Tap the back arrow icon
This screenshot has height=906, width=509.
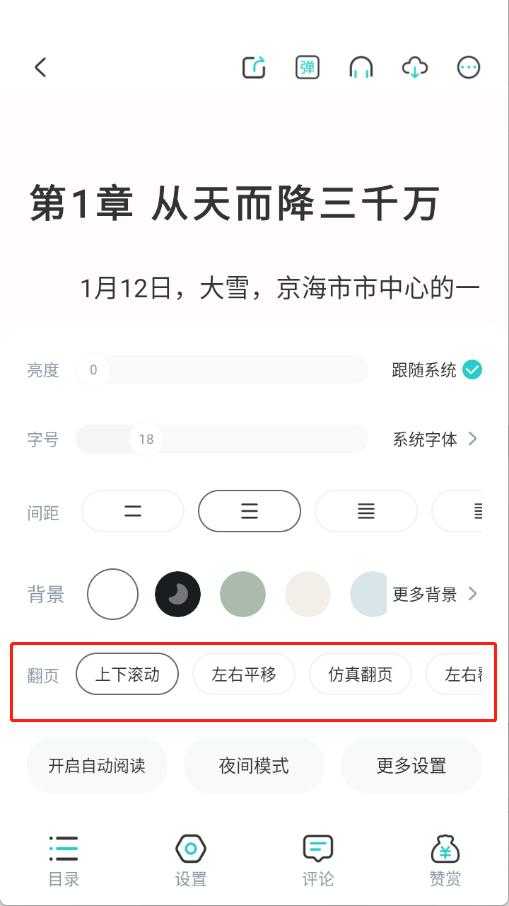[40, 68]
